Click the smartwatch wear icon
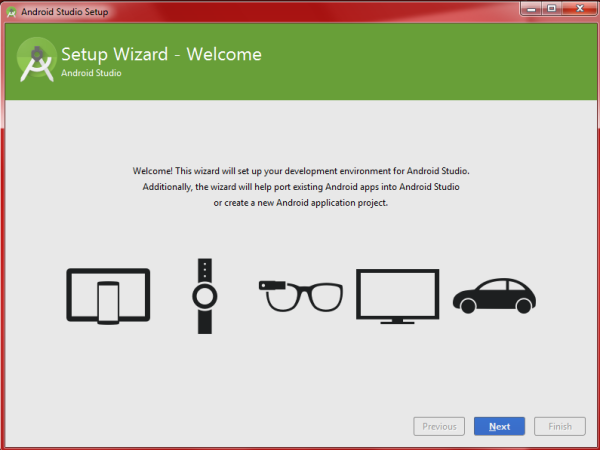600x450 pixels. pyautogui.click(x=205, y=296)
